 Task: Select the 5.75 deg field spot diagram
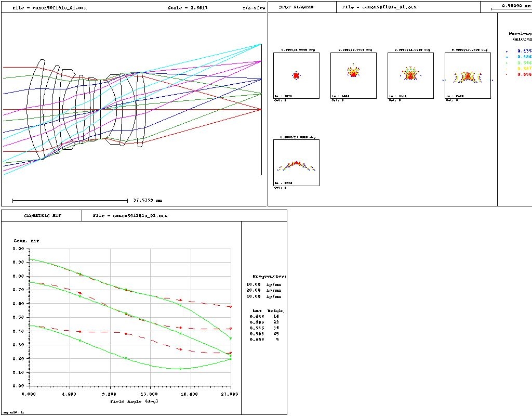[x=353, y=76]
